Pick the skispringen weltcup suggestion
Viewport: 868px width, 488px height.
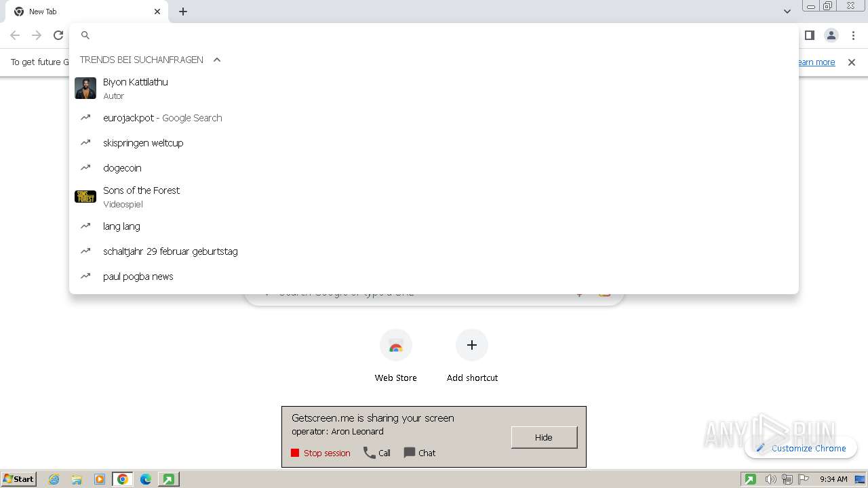click(434, 143)
